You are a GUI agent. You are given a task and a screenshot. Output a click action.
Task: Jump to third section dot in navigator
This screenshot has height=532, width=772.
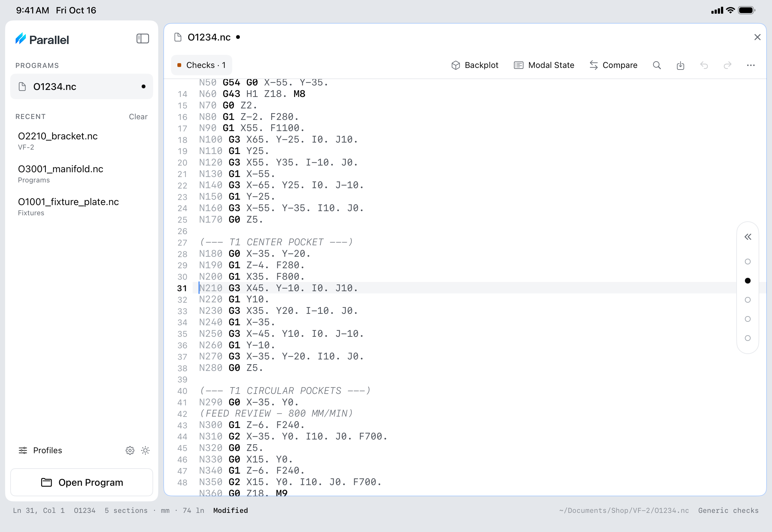748,300
